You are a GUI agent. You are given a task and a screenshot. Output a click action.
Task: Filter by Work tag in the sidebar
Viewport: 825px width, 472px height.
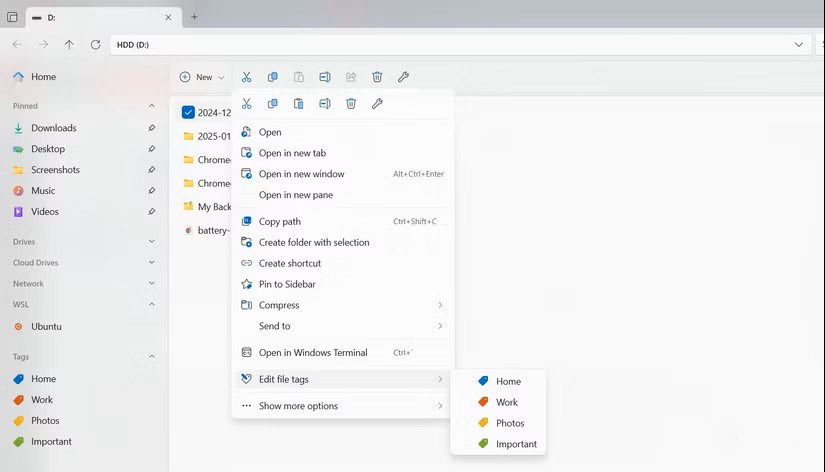click(x=84, y=399)
